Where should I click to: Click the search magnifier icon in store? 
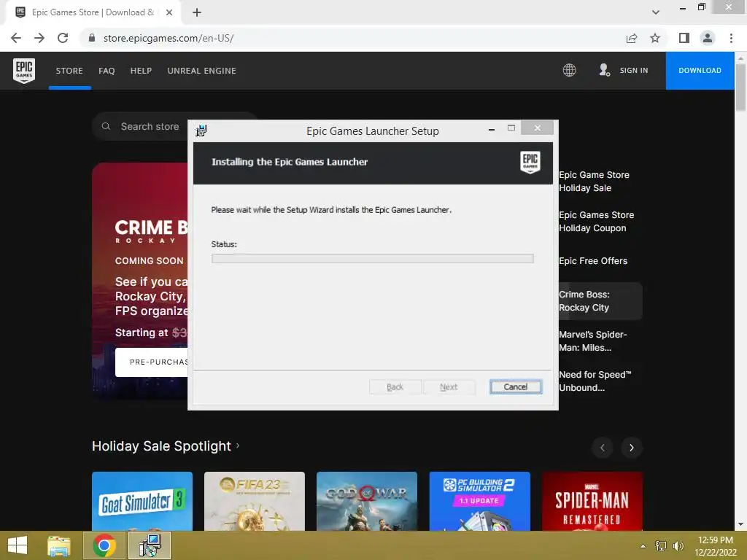tap(106, 126)
